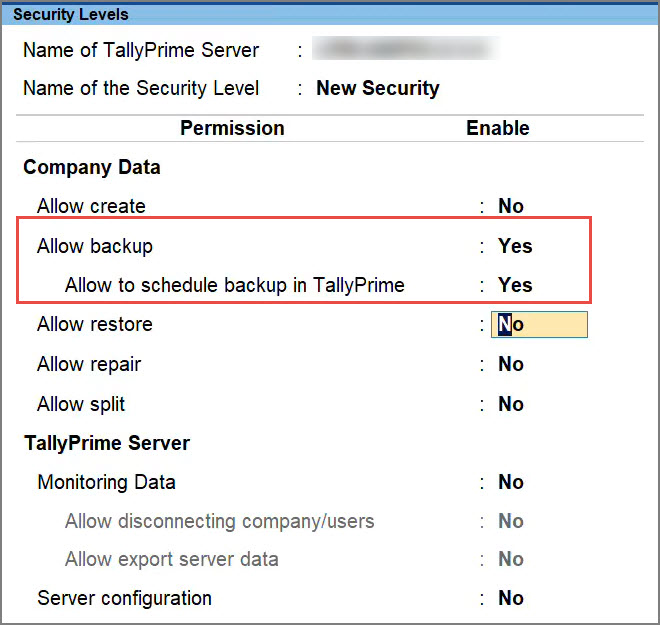This screenshot has height=625, width=660.
Task: Select the TallyPrime Server section heading
Action: [x=107, y=443]
